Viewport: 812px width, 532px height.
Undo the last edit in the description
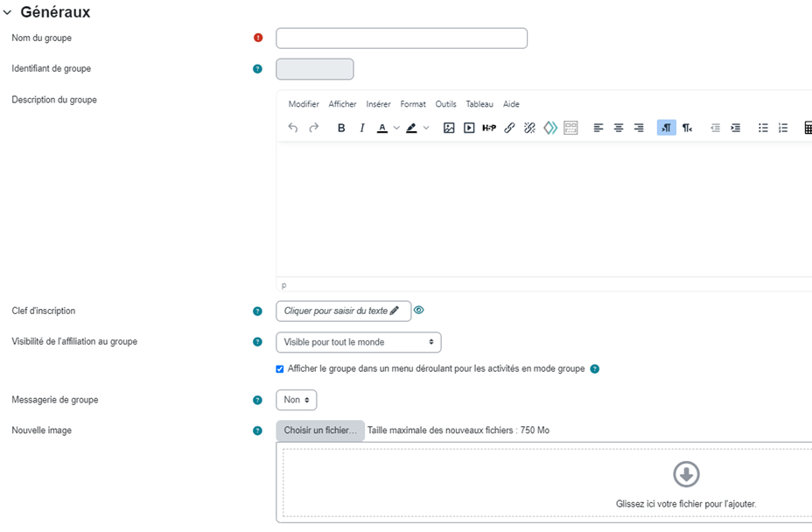click(x=293, y=128)
